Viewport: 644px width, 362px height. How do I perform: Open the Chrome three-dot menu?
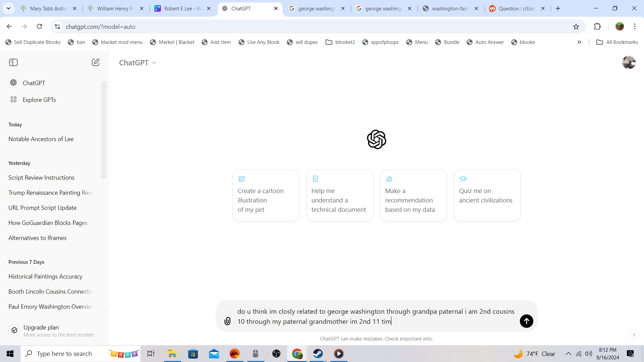[x=635, y=27]
